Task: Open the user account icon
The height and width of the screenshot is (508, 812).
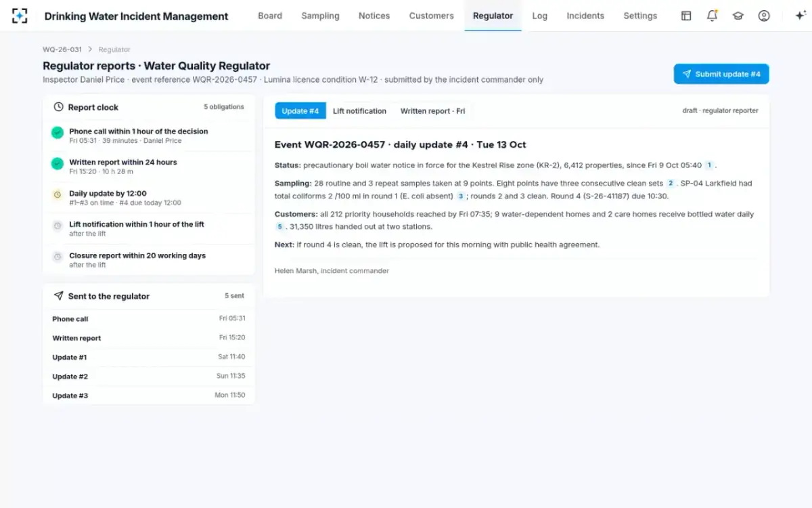Action: pos(764,16)
